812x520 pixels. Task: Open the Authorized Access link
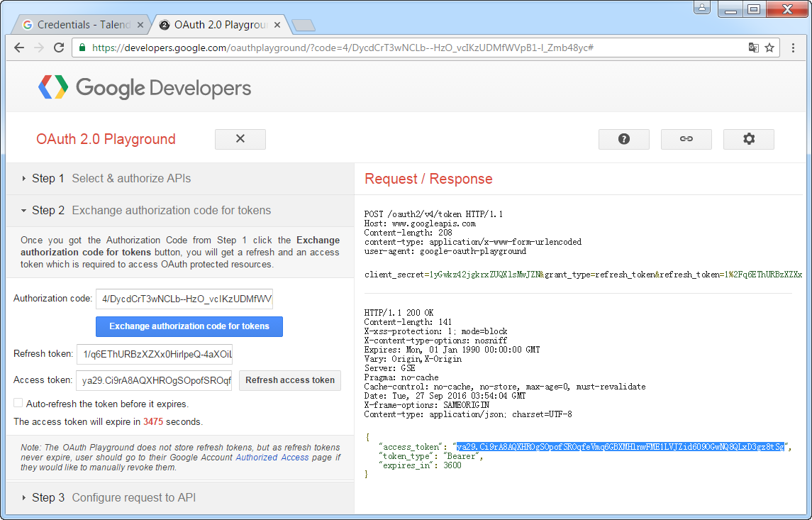(x=272, y=458)
